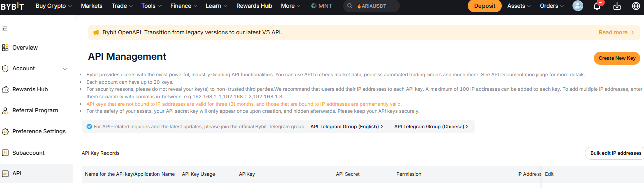The height and width of the screenshot is (188, 644).
Task: Click the API Management heading
Action: [127, 57]
